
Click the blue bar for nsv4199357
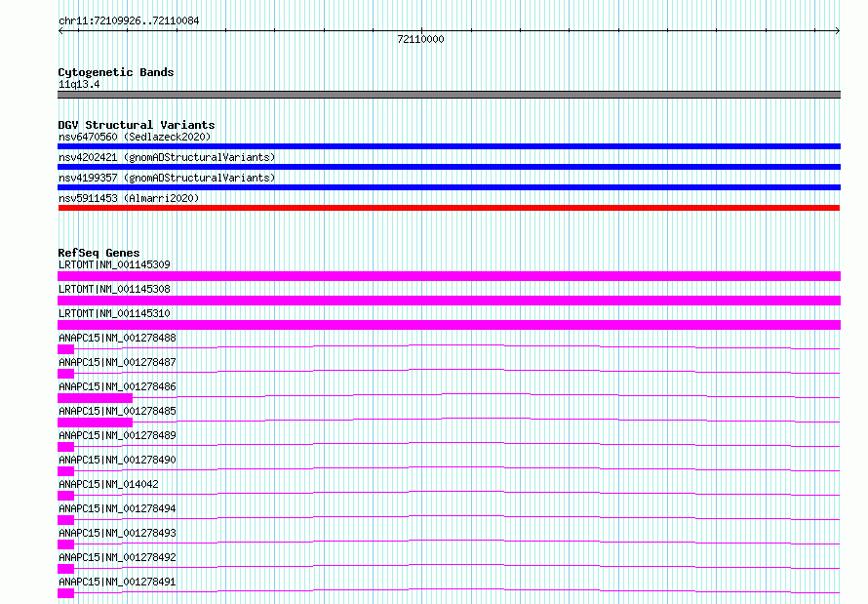tap(449, 187)
